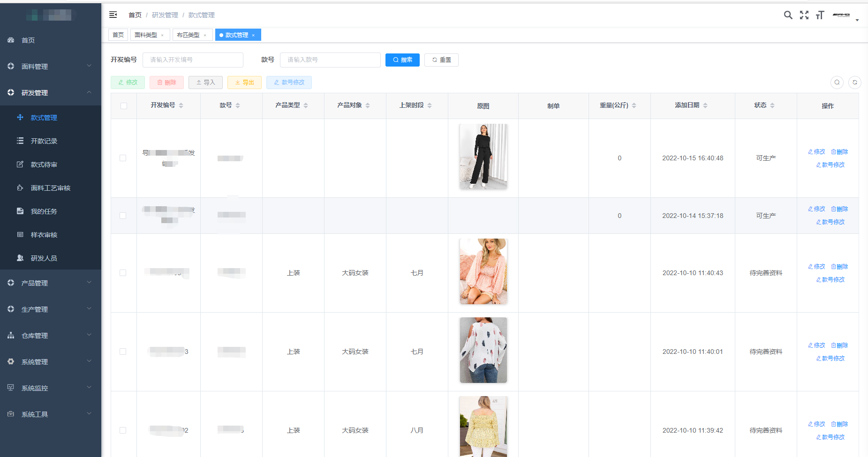Click the 重置 button
This screenshot has height=457, width=868.
[x=441, y=60]
